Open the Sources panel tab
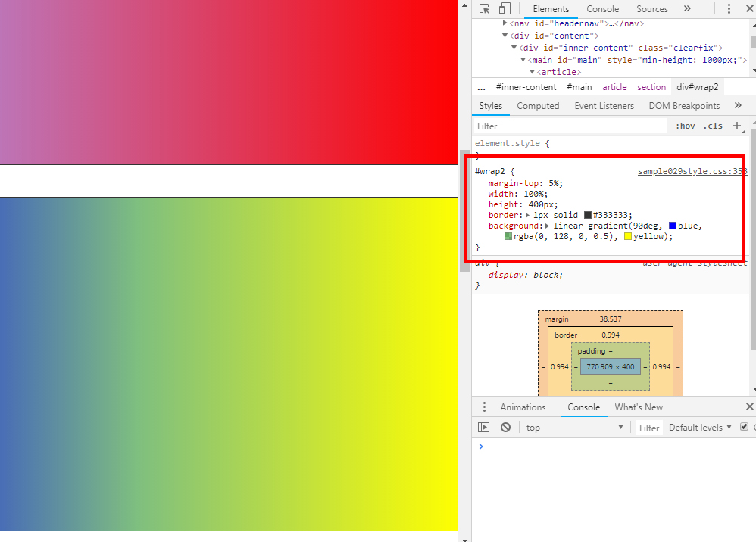Screen dimensions: 756x542 click(x=651, y=9)
